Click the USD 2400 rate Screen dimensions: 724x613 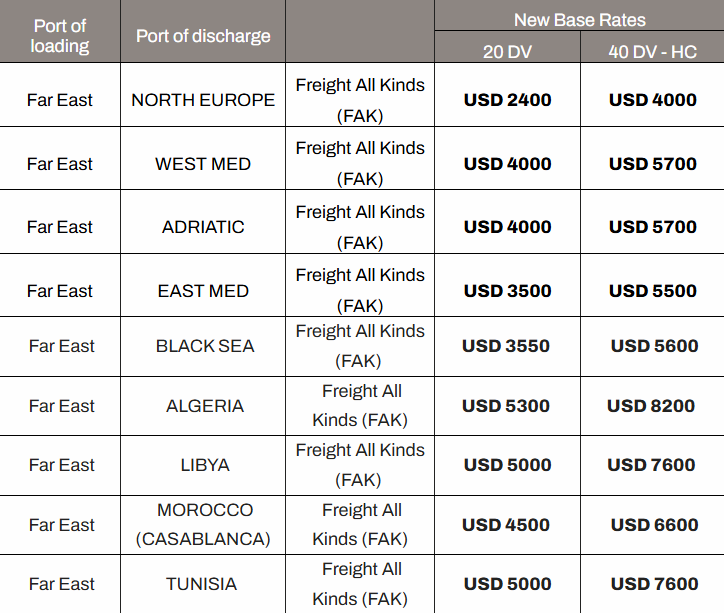(x=507, y=100)
